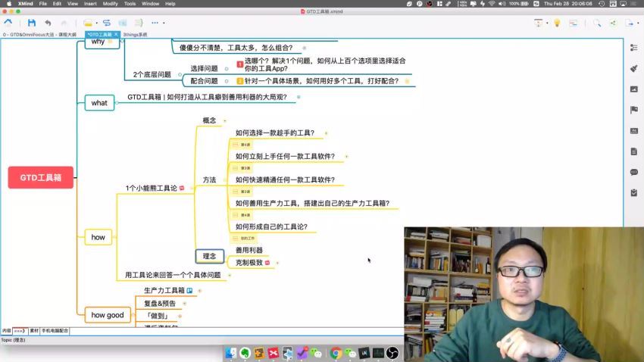Switch to 0 - GTD&OmniFocus大法 tab
Screen dimensions: 644x362
(x=39, y=35)
